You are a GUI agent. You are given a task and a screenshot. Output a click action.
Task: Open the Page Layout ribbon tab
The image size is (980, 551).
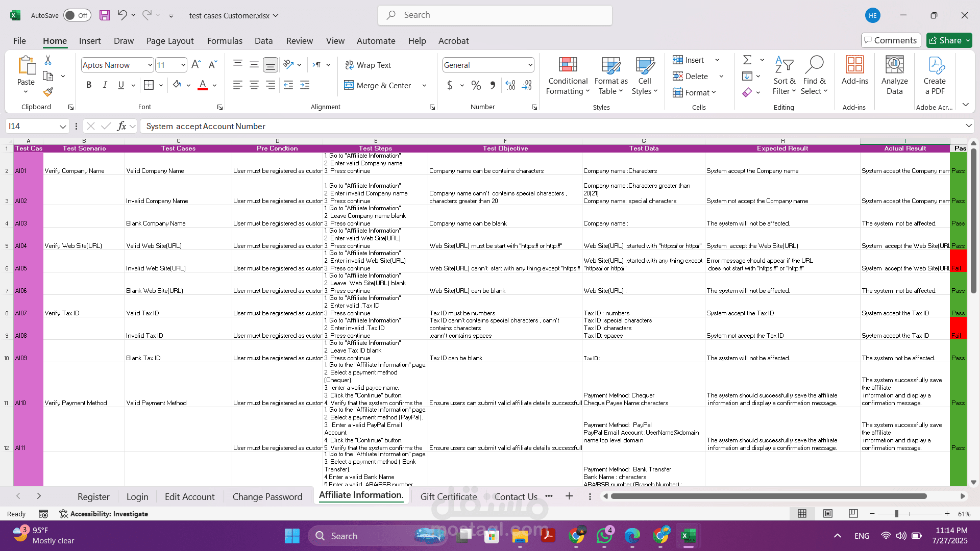click(x=169, y=41)
